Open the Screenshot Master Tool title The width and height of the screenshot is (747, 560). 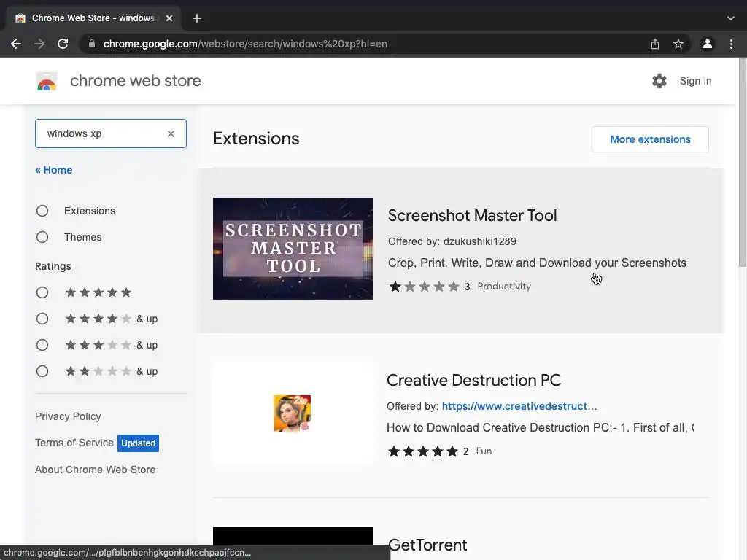472,215
